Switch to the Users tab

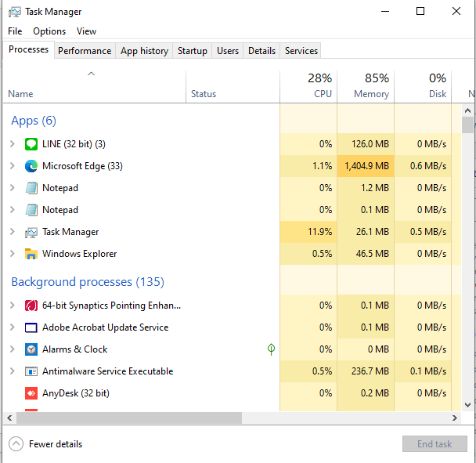pyautogui.click(x=228, y=51)
